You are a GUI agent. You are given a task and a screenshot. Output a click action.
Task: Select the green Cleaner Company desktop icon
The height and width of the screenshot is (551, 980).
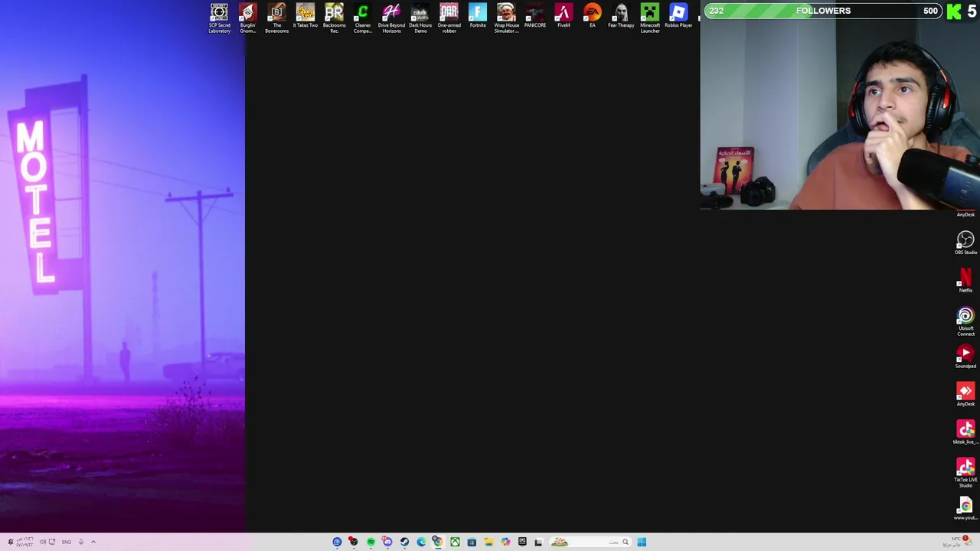pos(362,18)
